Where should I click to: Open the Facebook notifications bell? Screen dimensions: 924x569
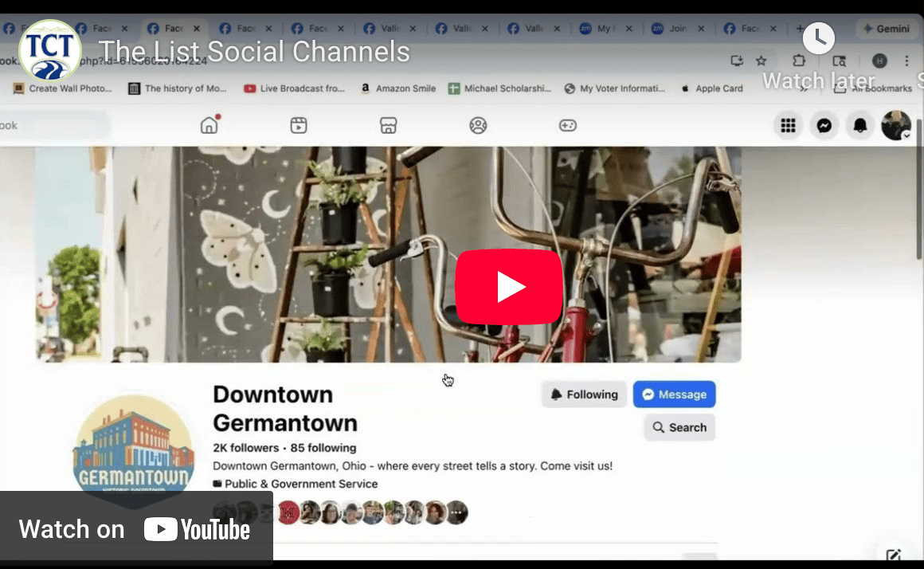pos(859,125)
